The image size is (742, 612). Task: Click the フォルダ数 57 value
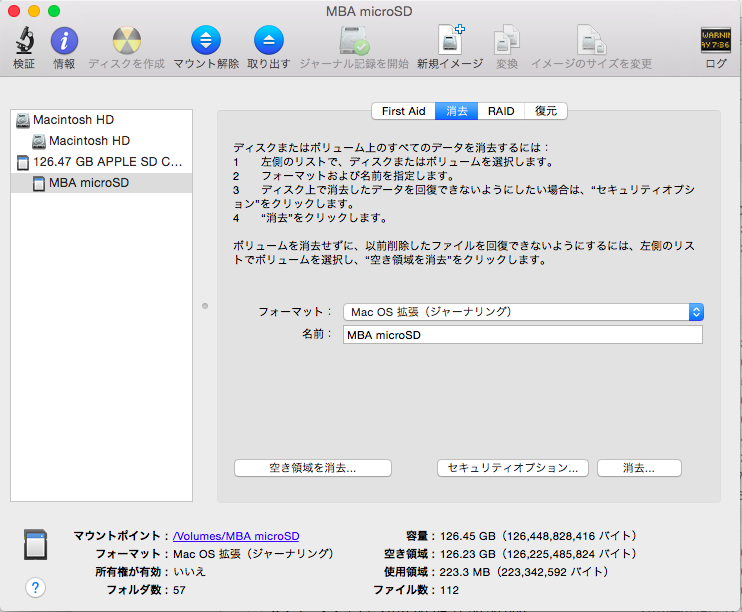pos(179,590)
